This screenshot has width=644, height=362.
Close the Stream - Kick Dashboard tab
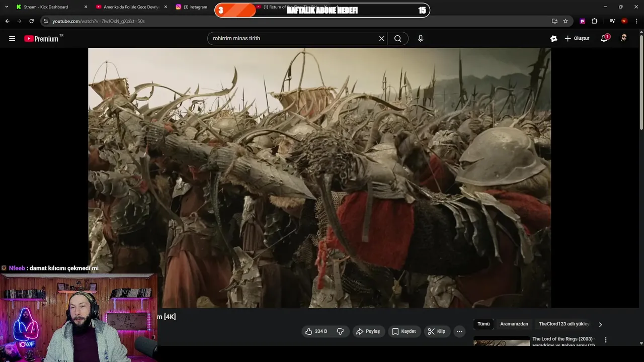[x=86, y=7]
